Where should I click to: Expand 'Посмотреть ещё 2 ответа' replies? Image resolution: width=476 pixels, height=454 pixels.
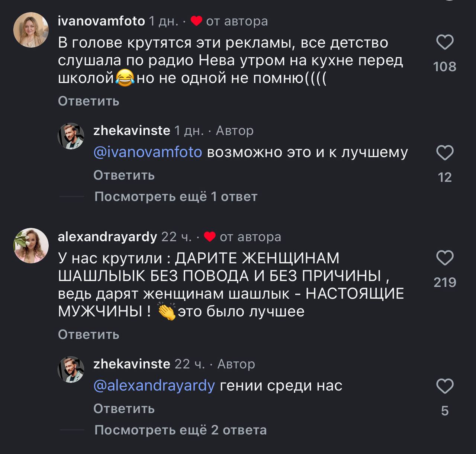point(180,430)
